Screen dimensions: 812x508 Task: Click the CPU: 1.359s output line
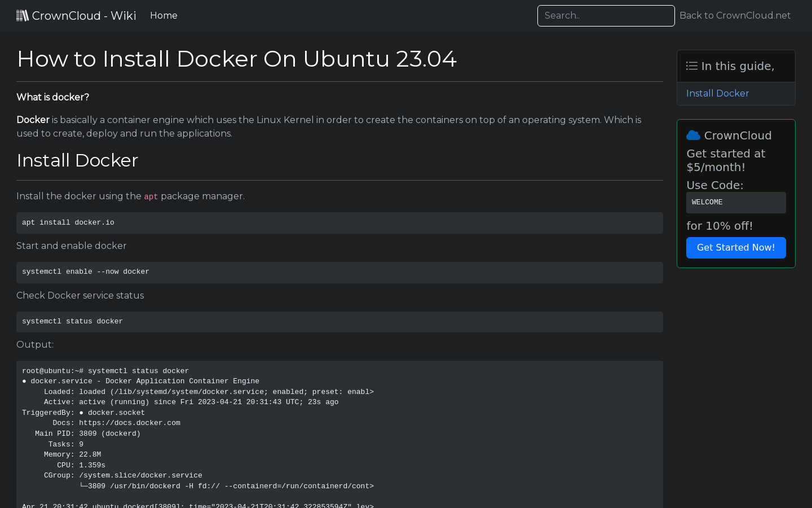tap(81, 465)
